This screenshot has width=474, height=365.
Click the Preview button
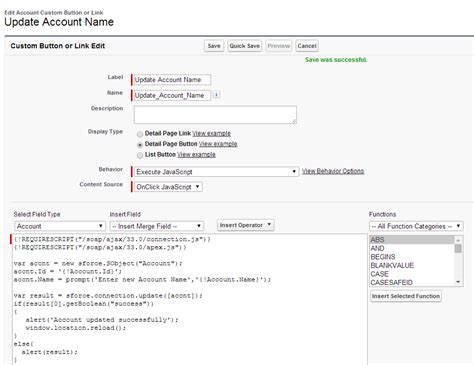(279, 46)
